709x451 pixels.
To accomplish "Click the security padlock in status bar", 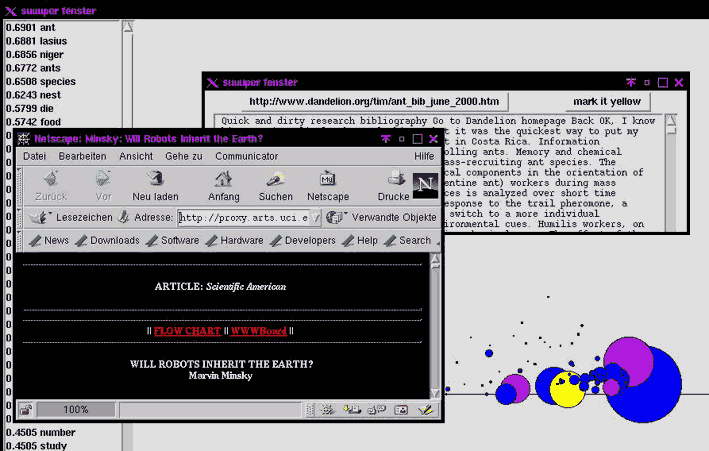I will pyautogui.click(x=26, y=409).
